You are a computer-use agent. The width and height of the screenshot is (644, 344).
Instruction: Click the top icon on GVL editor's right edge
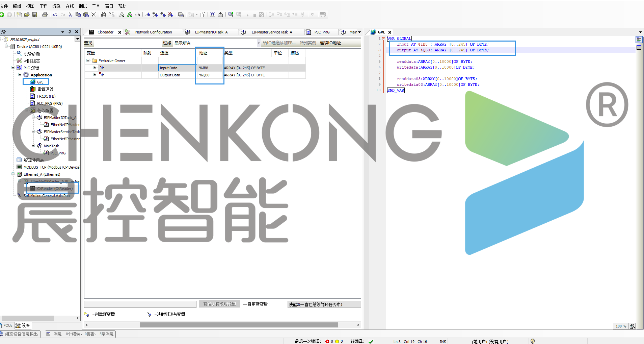pos(639,40)
